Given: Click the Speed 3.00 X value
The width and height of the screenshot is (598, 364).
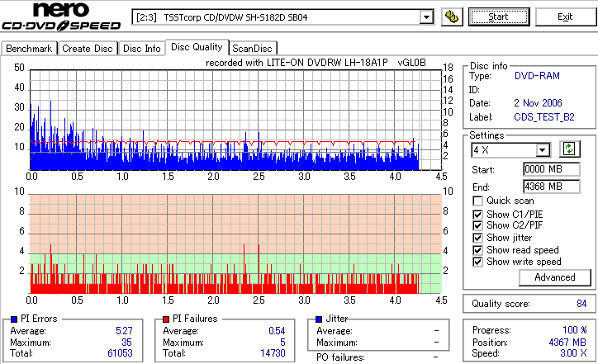Looking at the screenshot, I should 573,353.
